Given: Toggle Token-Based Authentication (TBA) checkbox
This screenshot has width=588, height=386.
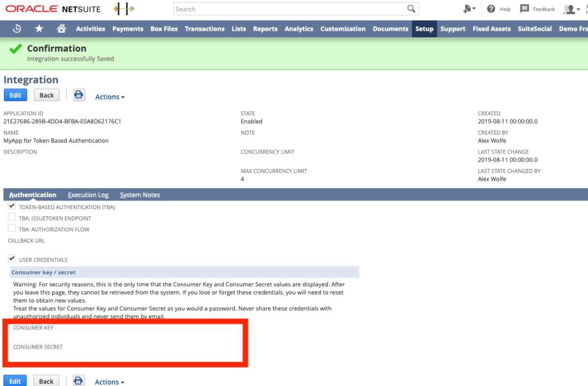Looking at the screenshot, I should pos(12,206).
